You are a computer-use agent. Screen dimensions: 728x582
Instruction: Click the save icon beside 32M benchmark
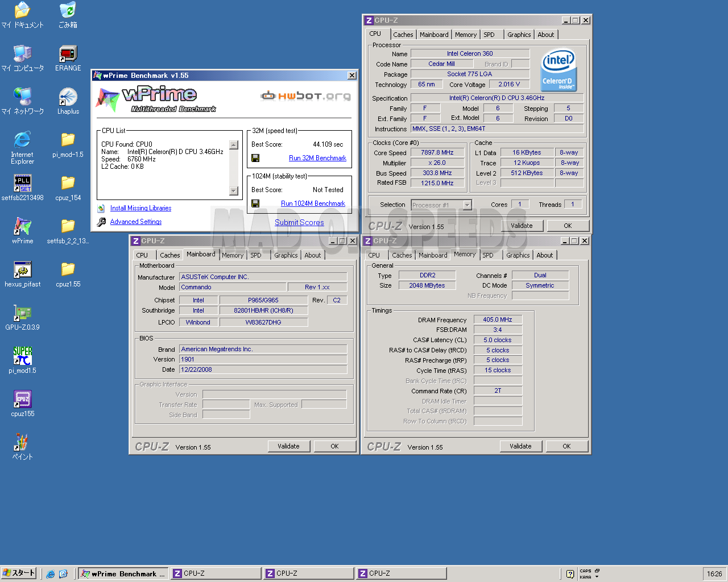pyautogui.click(x=255, y=158)
